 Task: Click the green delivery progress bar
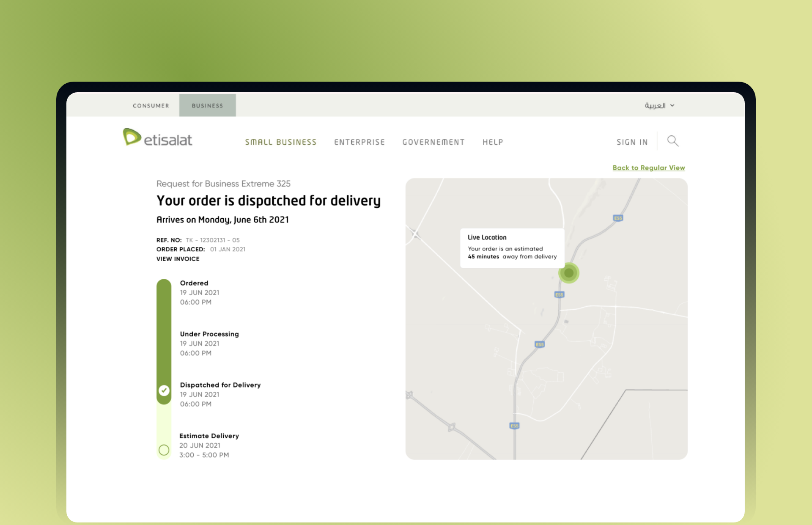pos(164,334)
